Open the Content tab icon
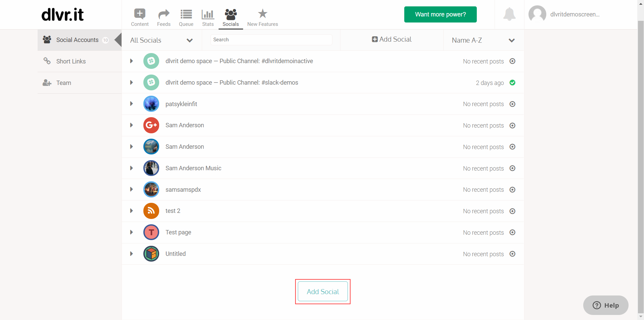This screenshot has width=644, height=320. tap(140, 14)
